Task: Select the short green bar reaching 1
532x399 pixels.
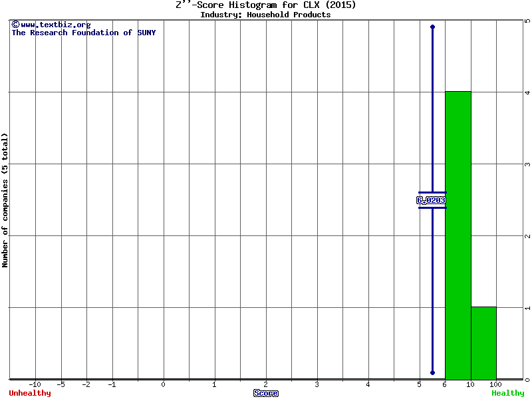Action: pos(484,343)
